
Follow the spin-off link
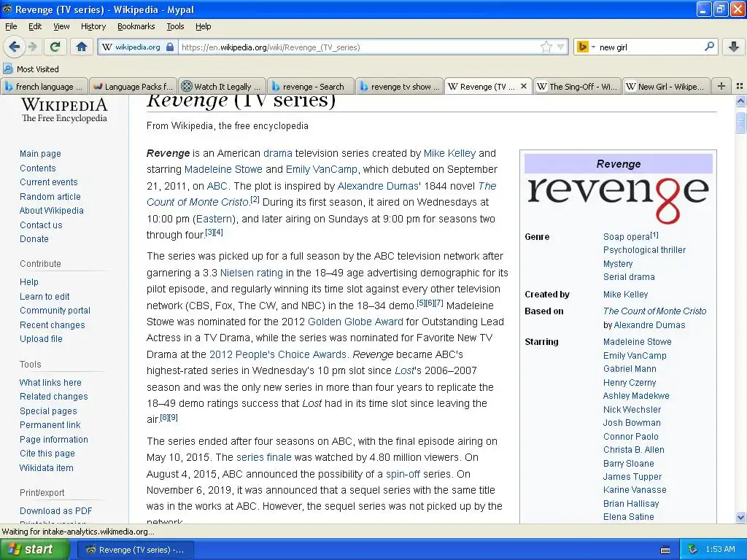(403, 474)
